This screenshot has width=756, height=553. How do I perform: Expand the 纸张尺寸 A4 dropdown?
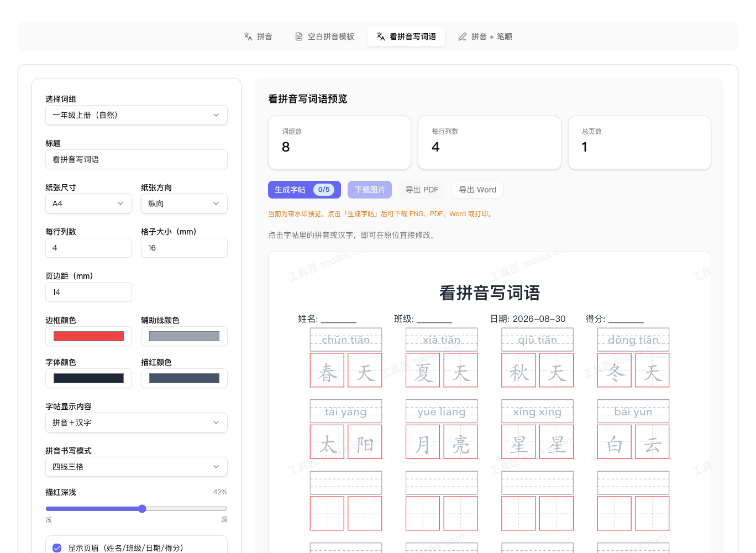tap(88, 204)
